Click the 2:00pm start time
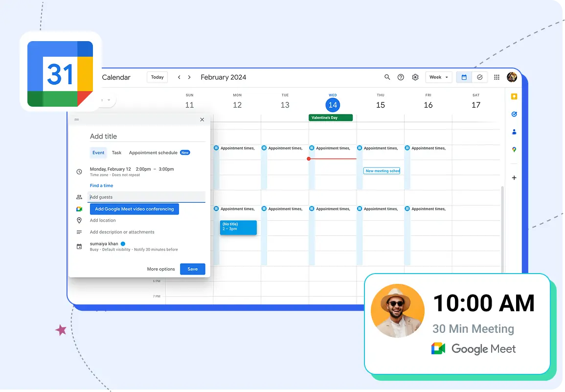 coord(143,169)
